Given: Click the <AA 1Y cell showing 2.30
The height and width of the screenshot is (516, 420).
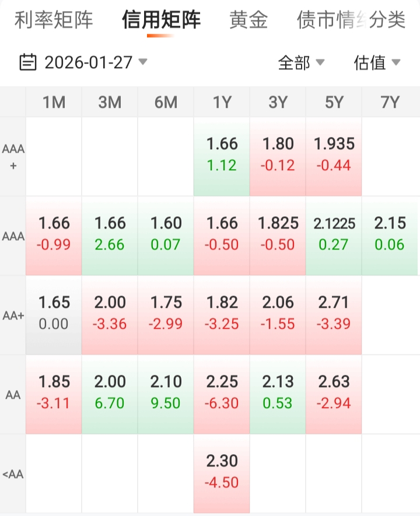Looking at the screenshot, I should click(x=222, y=472).
